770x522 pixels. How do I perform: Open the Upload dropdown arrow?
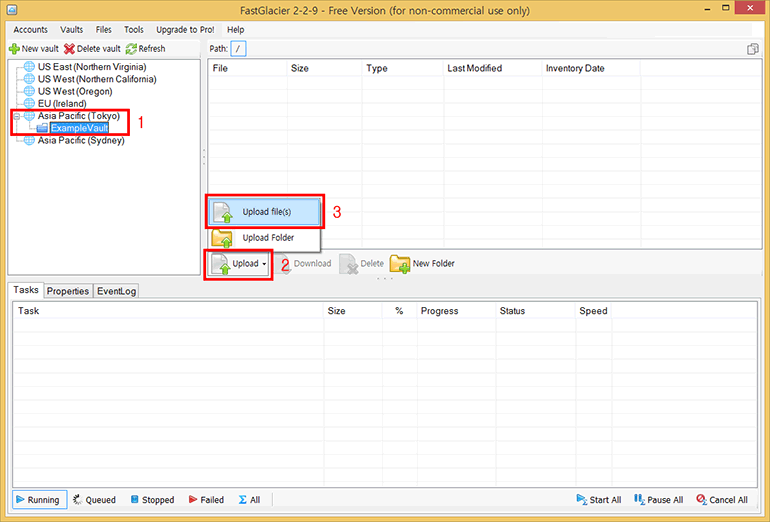[x=264, y=264]
